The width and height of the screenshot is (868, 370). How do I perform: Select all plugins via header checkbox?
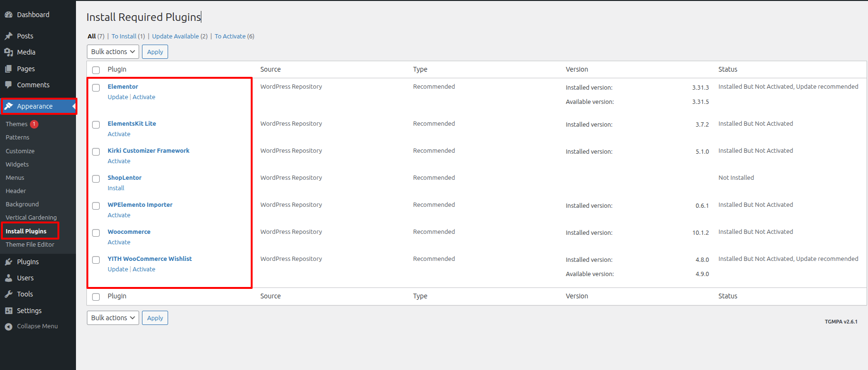[96, 70]
